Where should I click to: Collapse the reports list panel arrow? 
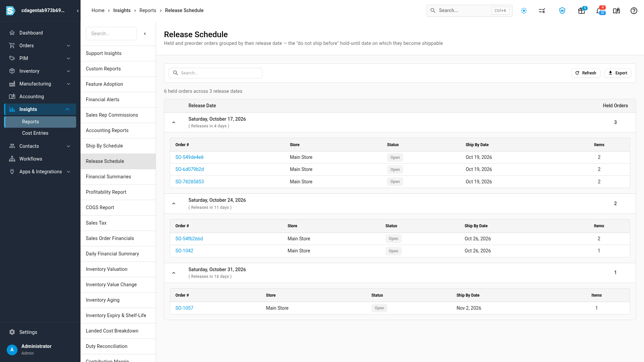tap(145, 34)
